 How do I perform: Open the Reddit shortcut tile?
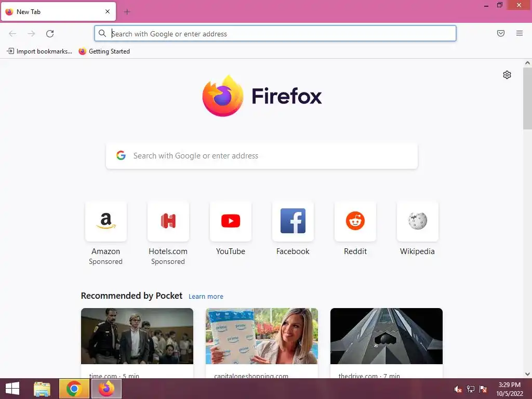pos(355,221)
